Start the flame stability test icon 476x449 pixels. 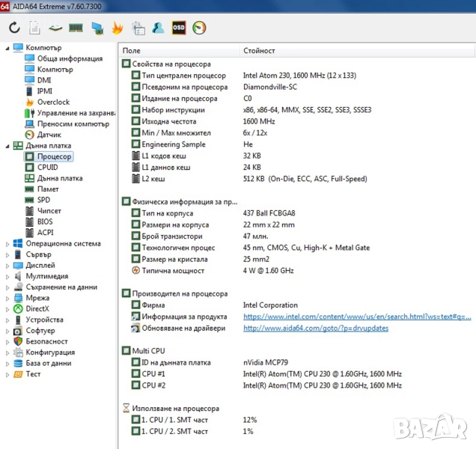(x=117, y=28)
